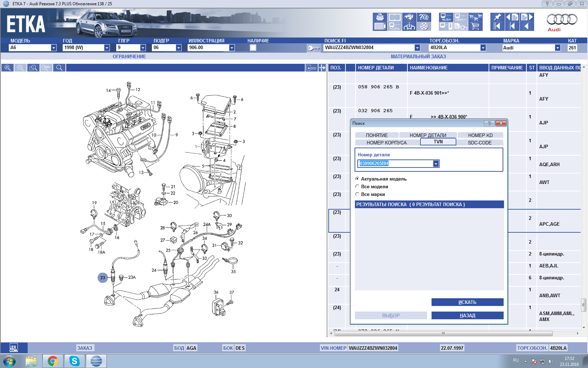Zoom in on the illustration

pos(7,68)
